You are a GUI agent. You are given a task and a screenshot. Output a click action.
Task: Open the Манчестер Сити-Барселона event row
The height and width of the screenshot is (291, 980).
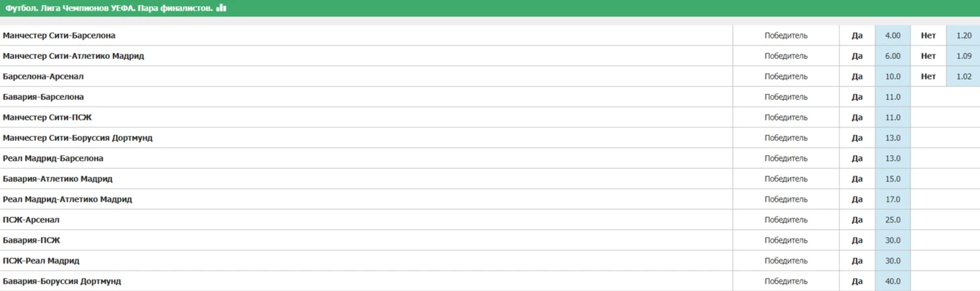(59, 36)
